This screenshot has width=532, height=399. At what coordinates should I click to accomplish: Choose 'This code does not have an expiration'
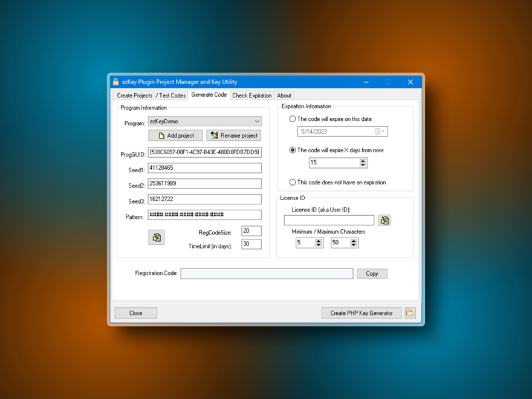coord(293,182)
